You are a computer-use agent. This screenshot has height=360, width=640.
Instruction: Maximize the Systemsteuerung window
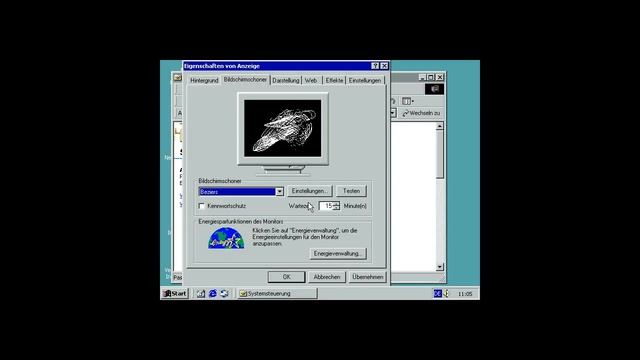point(431,77)
